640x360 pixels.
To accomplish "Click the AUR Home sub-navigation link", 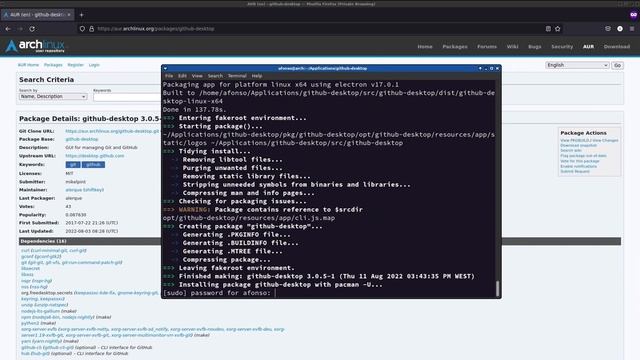I will click(x=28, y=65).
